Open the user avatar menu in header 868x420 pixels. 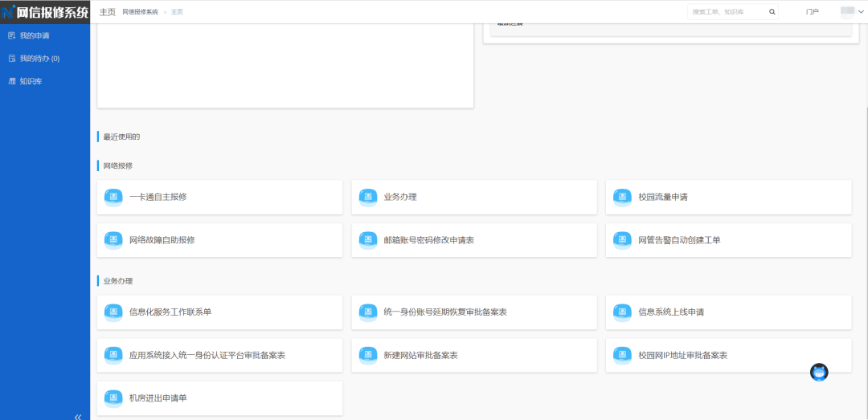click(848, 11)
